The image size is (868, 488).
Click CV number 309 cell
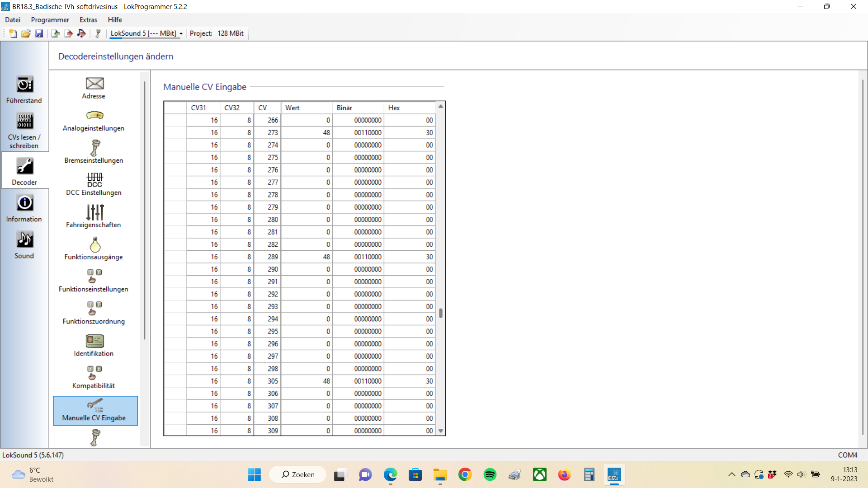tap(267, 431)
